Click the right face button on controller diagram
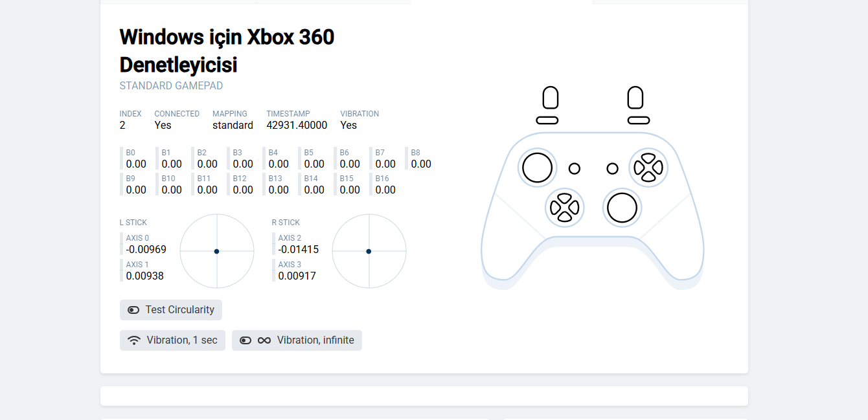Image resolution: width=868 pixels, height=420 pixels. coord(658,168)
